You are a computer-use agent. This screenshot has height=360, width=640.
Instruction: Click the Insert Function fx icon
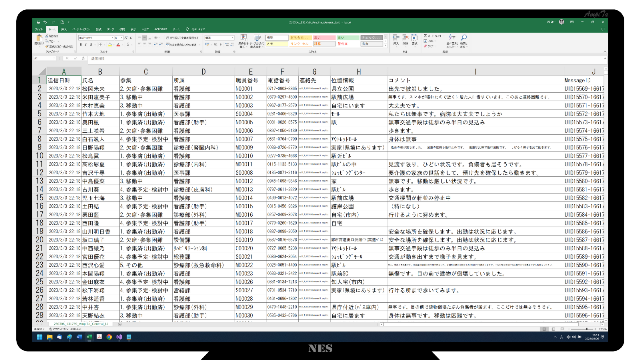tap(83, 58)
